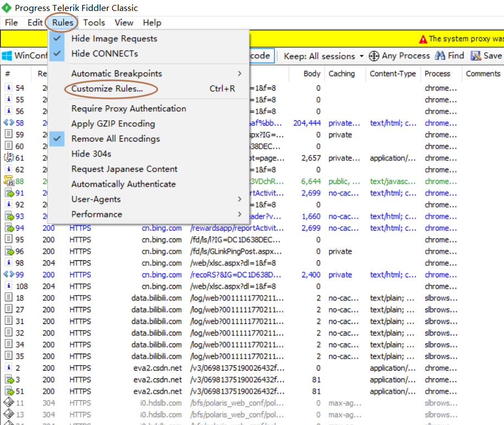Click the Find toolbar button label

[456, 55]
